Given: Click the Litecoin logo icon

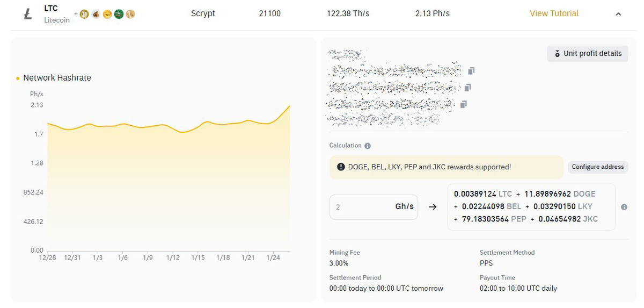Looking at the screenshot, I should 28,15.
